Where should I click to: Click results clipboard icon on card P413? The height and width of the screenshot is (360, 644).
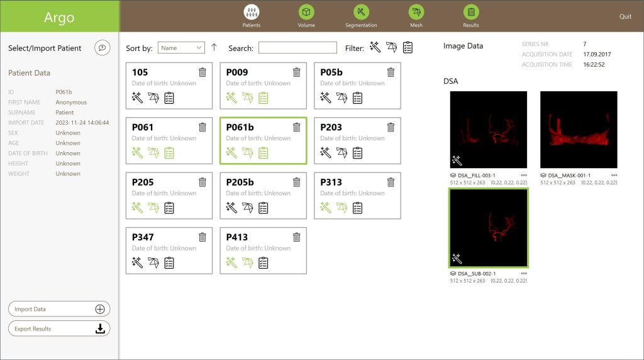pos(264,262)
